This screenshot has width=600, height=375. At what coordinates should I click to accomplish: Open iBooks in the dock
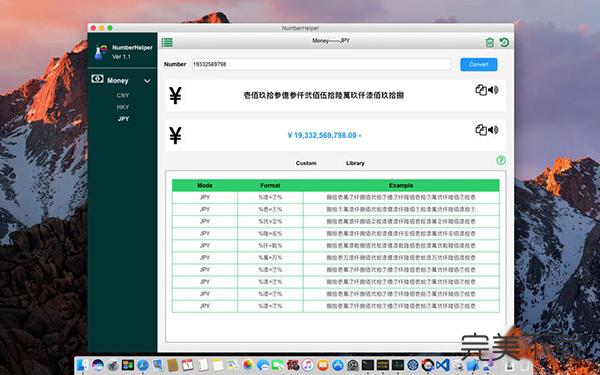tap(323, 365)
